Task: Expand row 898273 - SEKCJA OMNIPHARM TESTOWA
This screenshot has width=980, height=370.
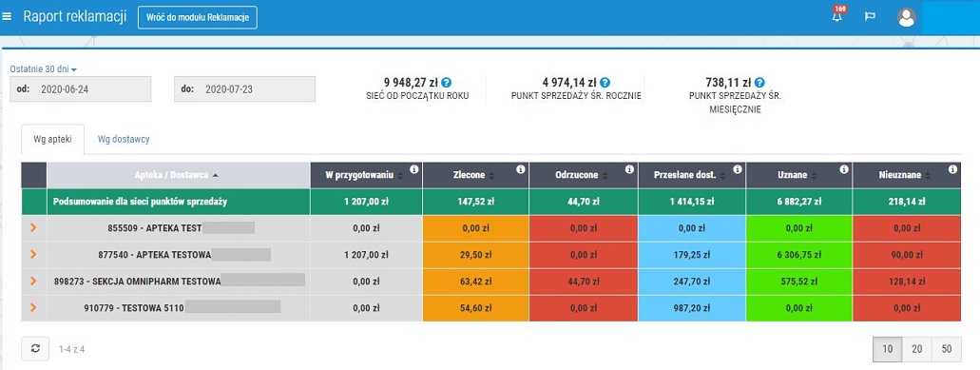Action: 34,282
